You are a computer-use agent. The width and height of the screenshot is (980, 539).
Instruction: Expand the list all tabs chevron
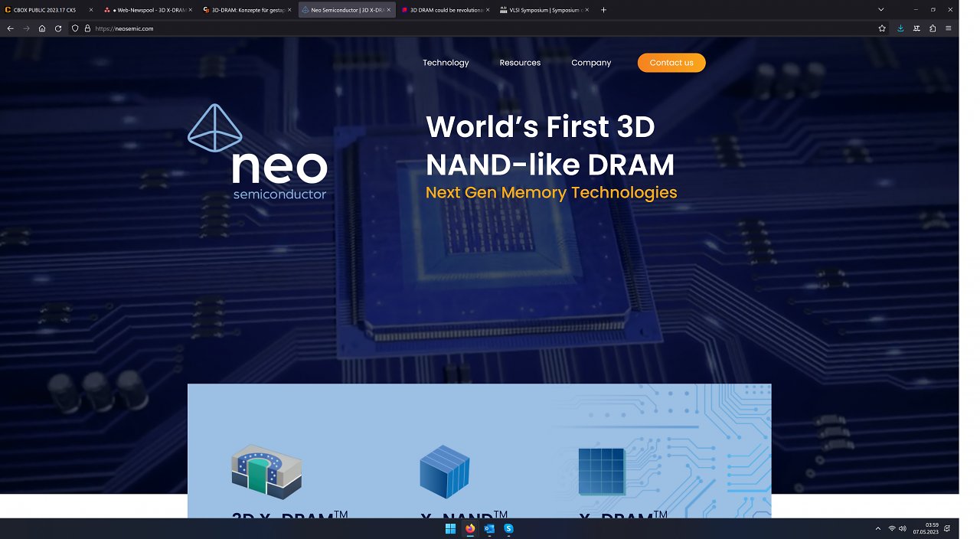point(881,10)
